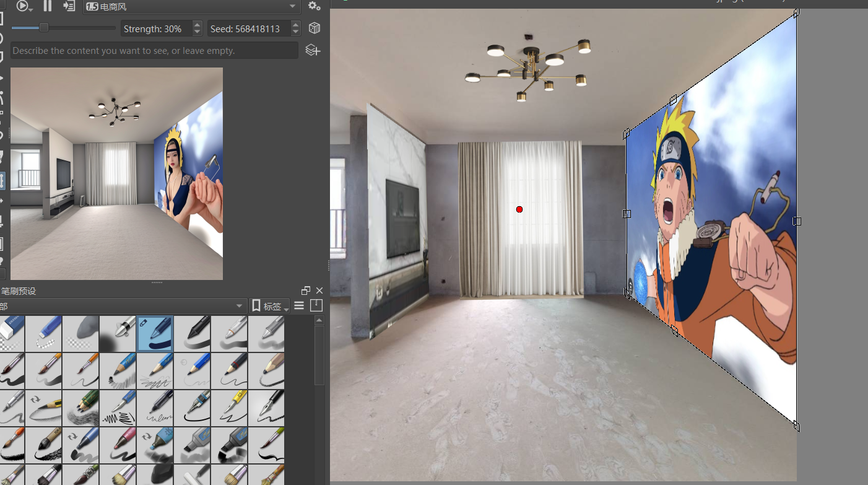This screenshot has height=485, width=868.
Task: Select the technical pen with blue band
Action: [192, 408]
